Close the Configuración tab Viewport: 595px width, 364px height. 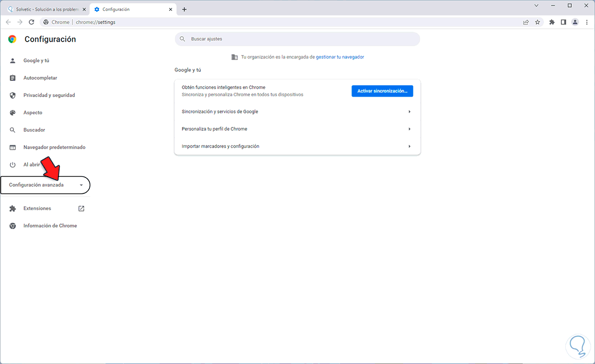(x=171, y=9)
